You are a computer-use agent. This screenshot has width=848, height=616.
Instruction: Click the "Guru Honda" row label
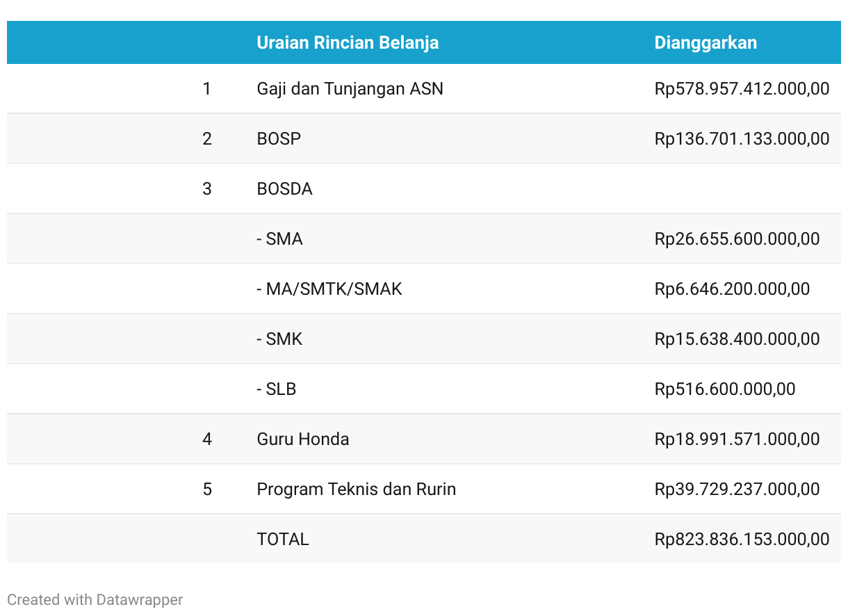coord(302,439)
